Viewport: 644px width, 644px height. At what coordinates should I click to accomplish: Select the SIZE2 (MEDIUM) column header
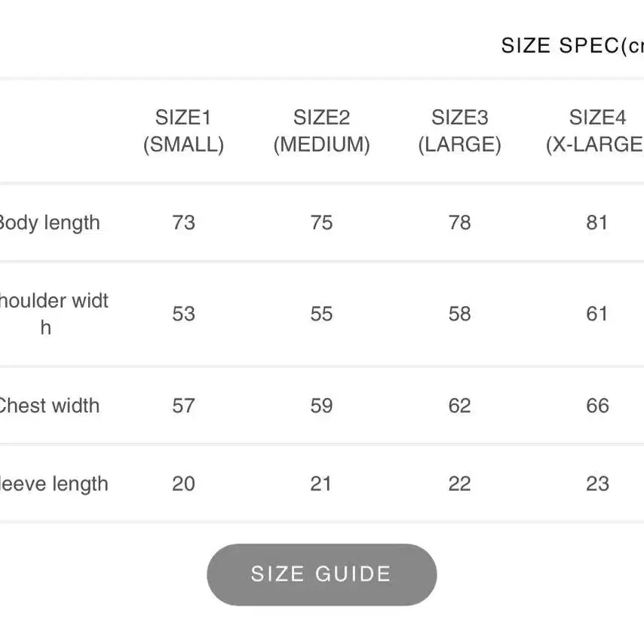tap(321, 131)
